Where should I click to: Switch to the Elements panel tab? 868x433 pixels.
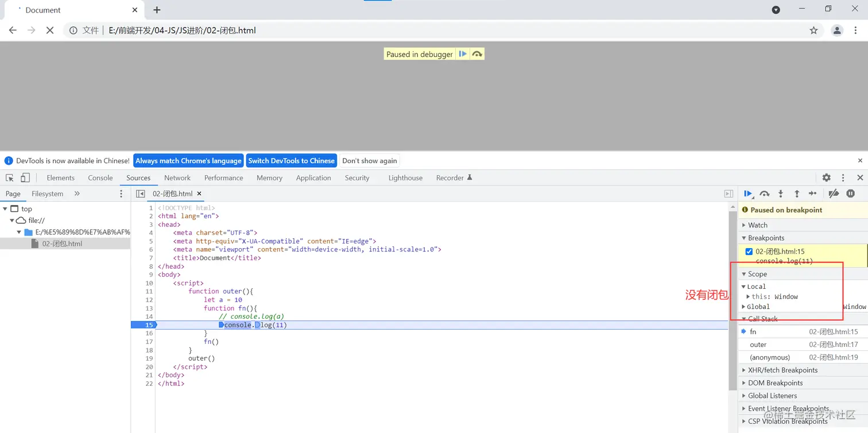tap(60, 178)
